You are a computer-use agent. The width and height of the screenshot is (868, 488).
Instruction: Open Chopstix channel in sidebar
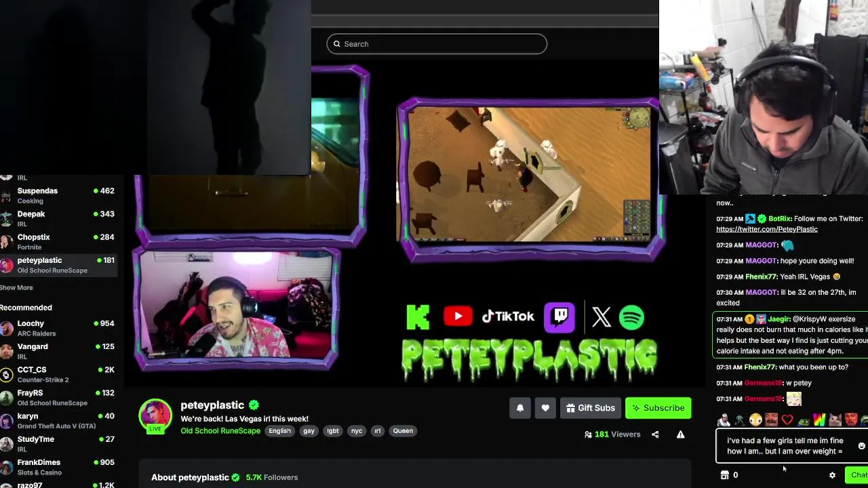coord(59,241)
